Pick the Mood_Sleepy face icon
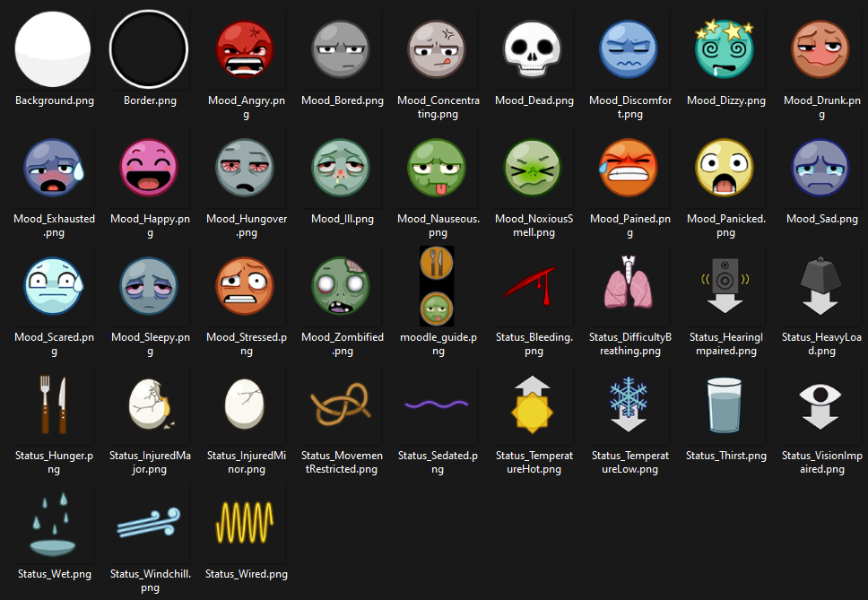The image size is (868, 600). (149, 286)
